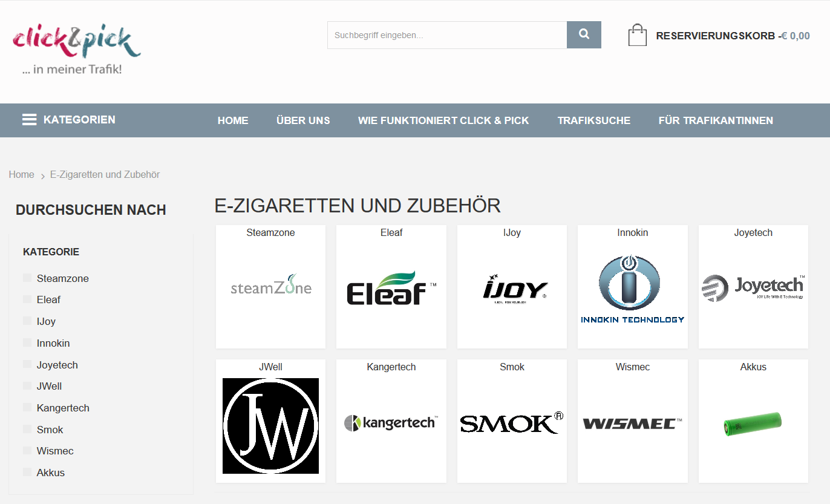The image size is (830, 504).
Task: Open the Home menu item
Action: click(x=233, y=120)
